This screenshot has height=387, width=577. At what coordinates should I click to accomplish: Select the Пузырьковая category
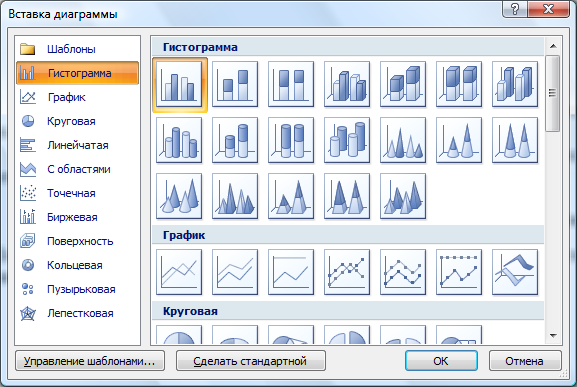[78, 289]
